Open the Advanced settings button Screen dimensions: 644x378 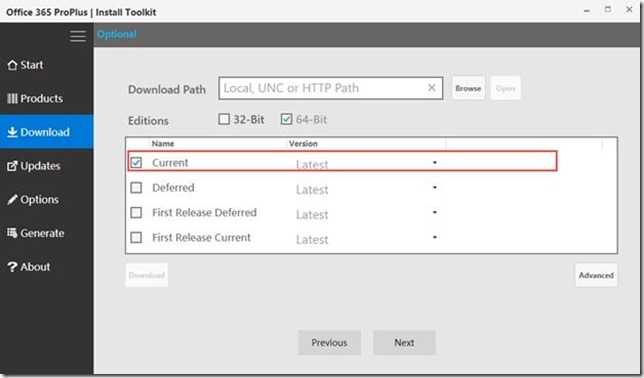[x=596, y=275]
